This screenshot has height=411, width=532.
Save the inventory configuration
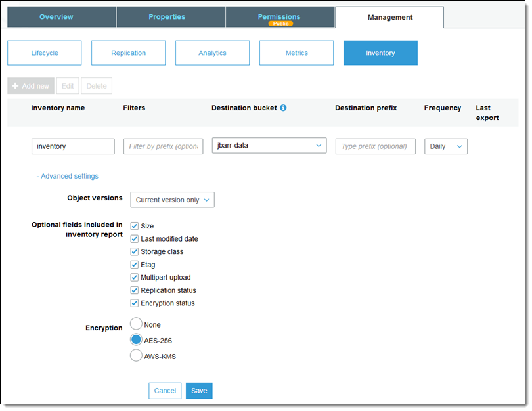point(199,391)
